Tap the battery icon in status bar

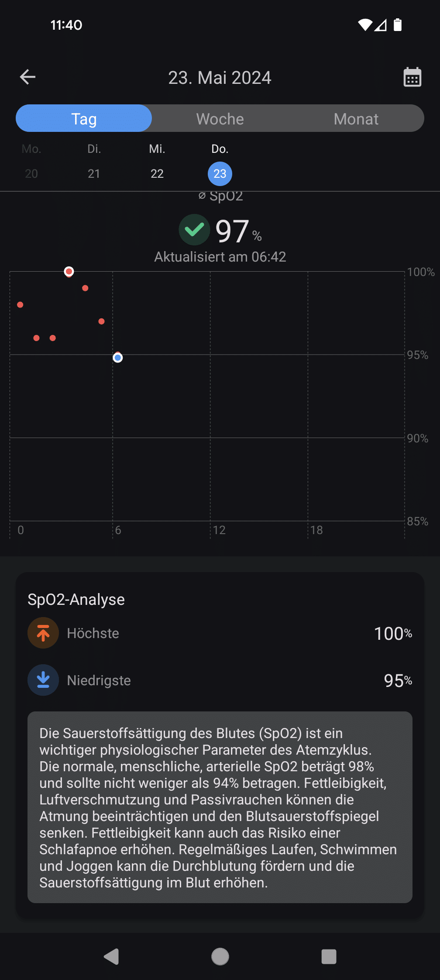398,25
